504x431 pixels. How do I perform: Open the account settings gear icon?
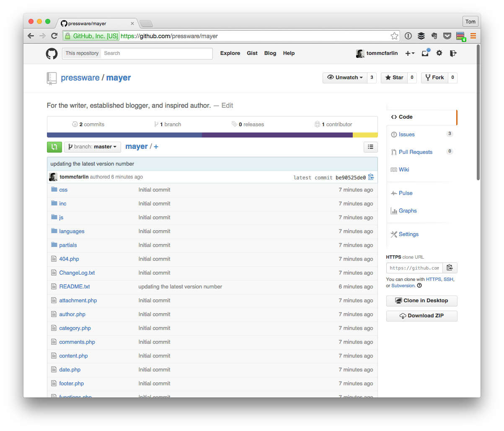pos(439,53)
